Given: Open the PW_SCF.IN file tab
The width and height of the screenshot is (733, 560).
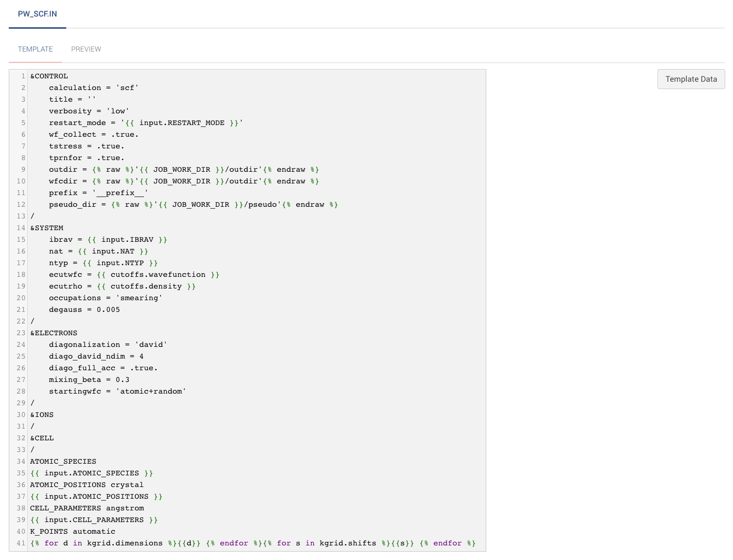Looking at the screenshot, I should pyautogui.click(x=37, y=14).
